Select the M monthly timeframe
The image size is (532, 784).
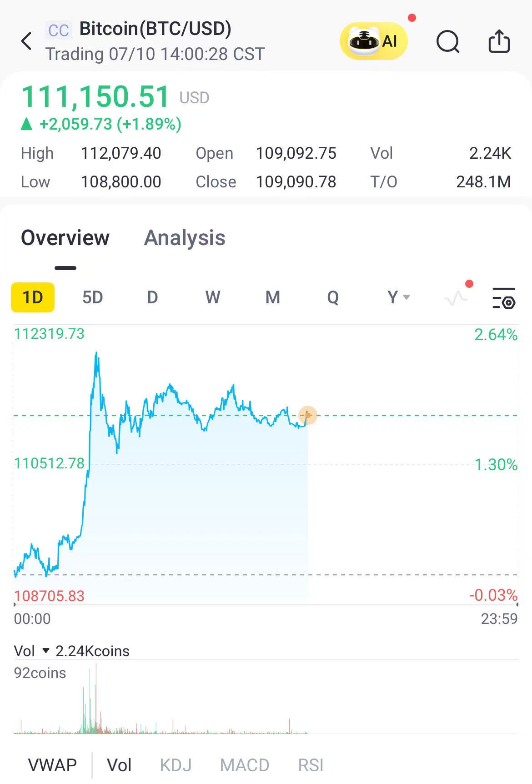point(273,297)
